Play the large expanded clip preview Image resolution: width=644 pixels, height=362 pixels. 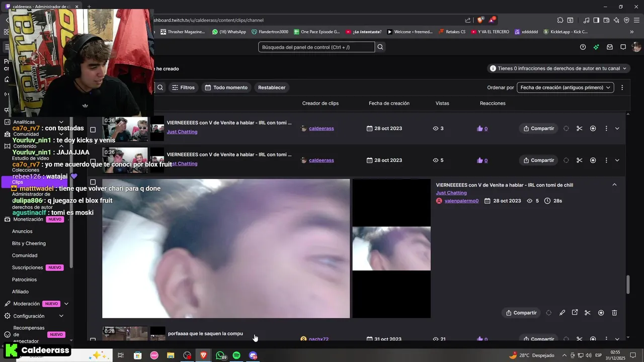226,248
